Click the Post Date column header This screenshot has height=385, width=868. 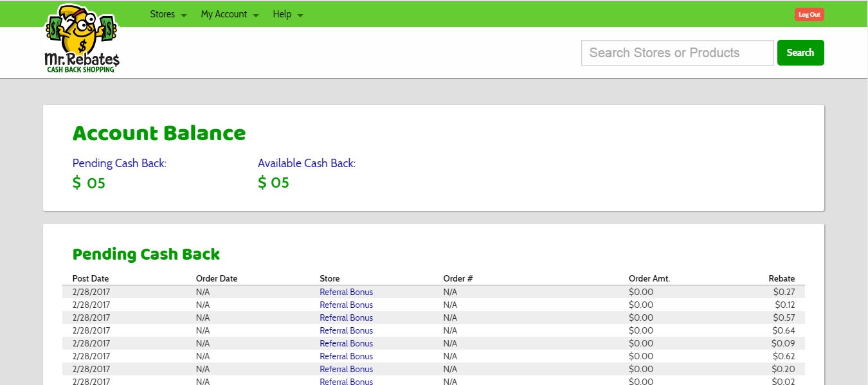(x=91, y=278)
